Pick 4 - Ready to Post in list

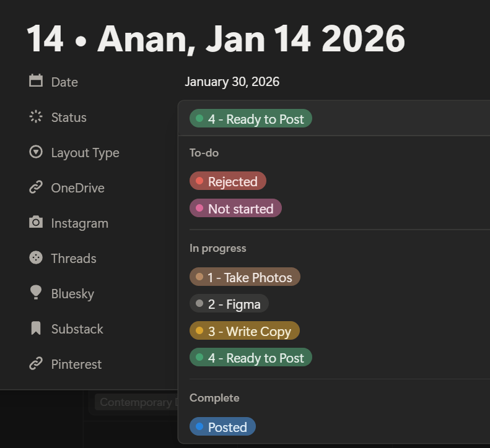tap(250, 358)
